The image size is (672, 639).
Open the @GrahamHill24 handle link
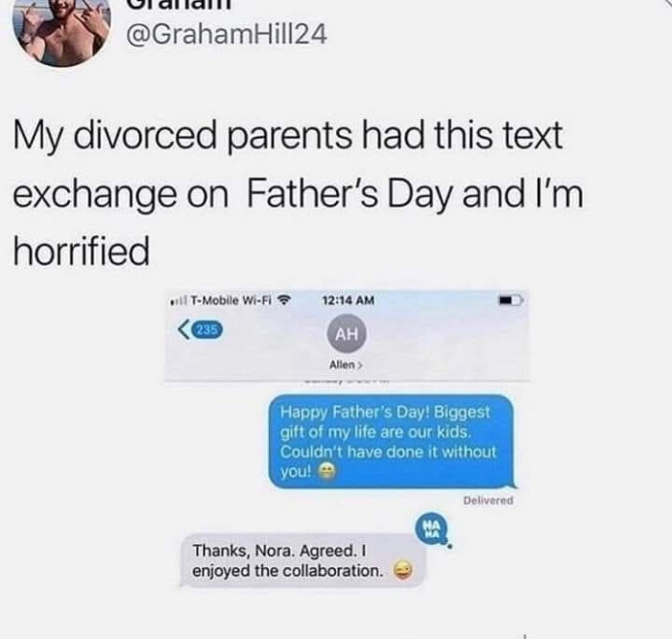click(x=227, y=35)
